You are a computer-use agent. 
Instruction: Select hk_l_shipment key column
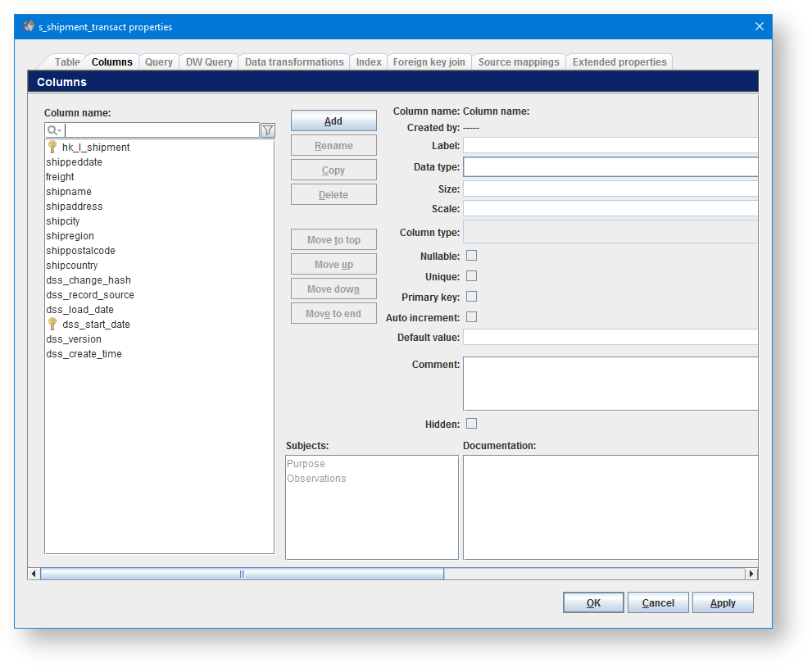pos(95,148)
